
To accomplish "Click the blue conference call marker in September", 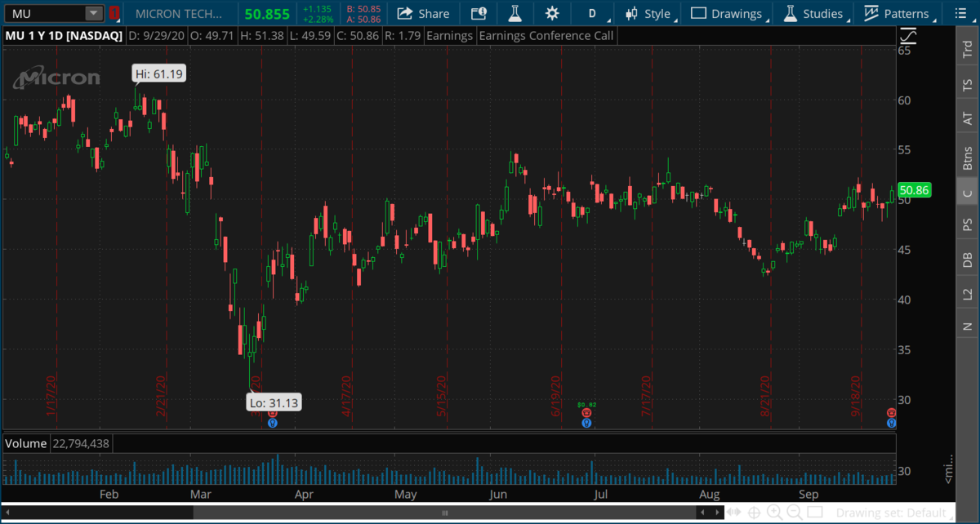I will pos(892,423).
